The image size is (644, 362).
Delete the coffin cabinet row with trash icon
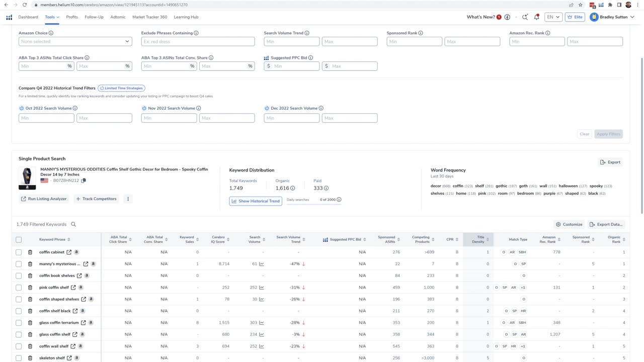[x=30, y=252]
